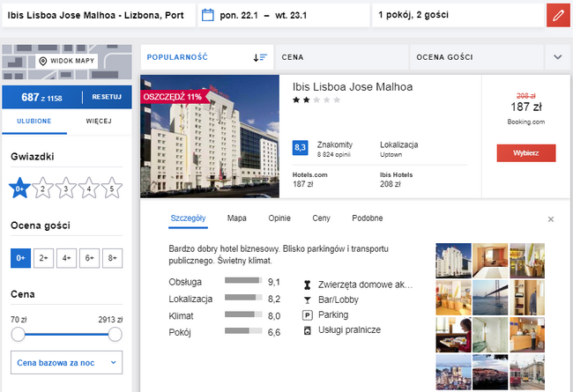Click the red pencil edit search icon
The height and width of the screenshot is (392, 573).
[x=558, y=15]
